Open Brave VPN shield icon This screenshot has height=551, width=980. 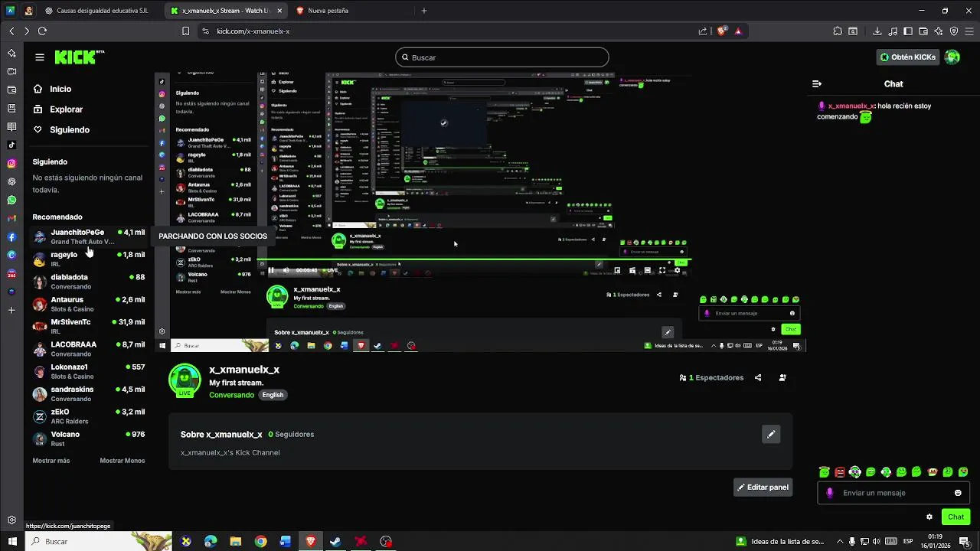pos(954,31)
